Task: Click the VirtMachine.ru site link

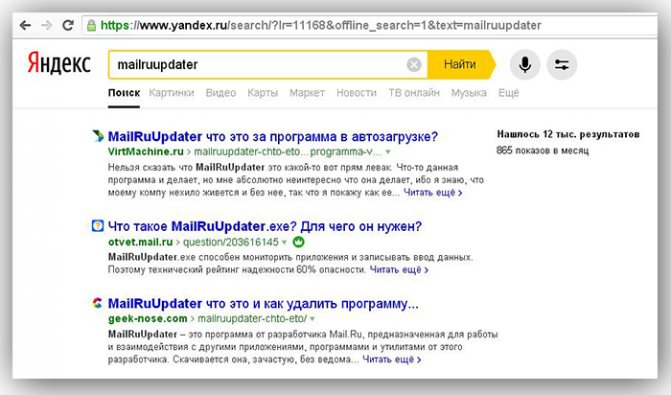Action: (146, 151)
